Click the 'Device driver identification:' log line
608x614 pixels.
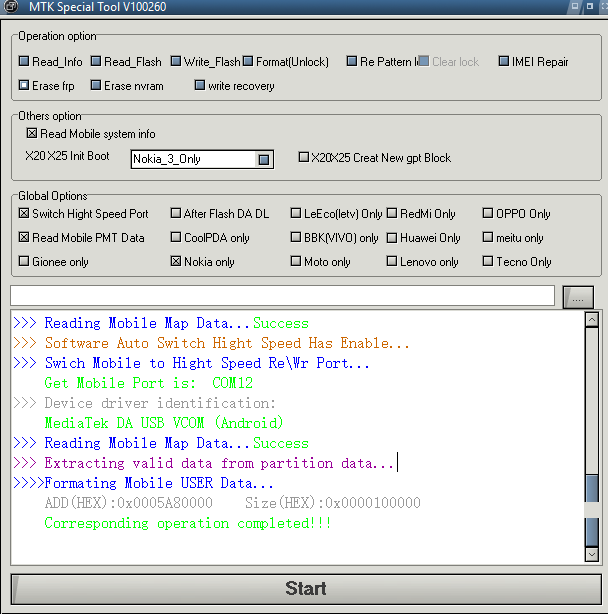(145, 403)
